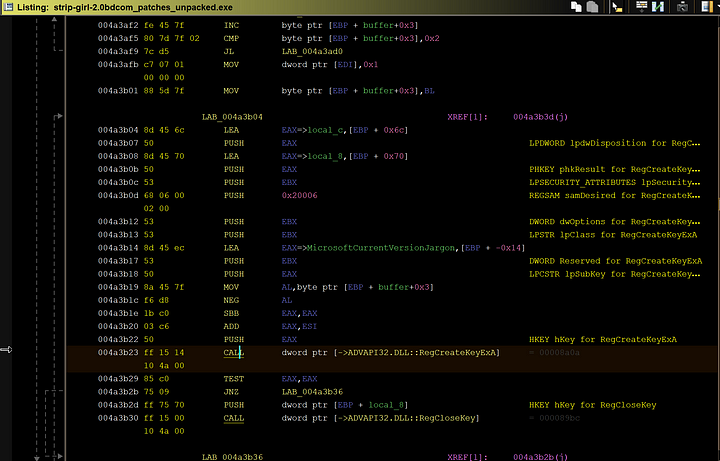Click the up arrowhead in the flow margin

pos(54,19)
